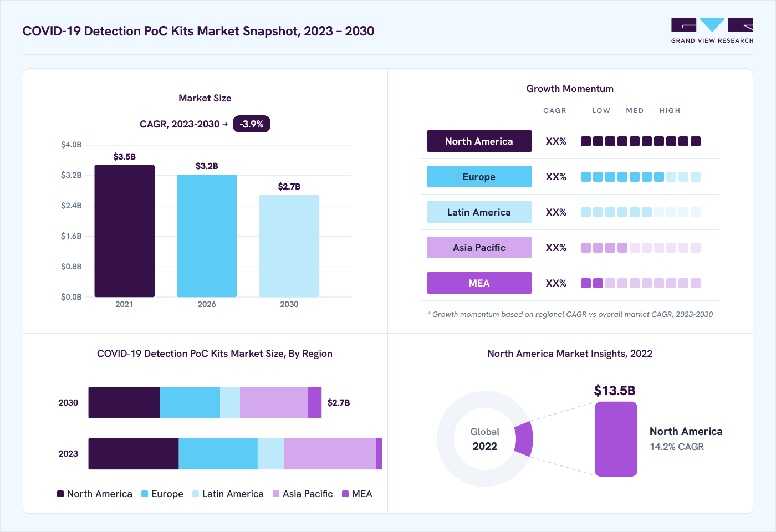This screenshot has width=776, height=532.
Task: Click the Latin America label in Growth Momentum
Action: [x=479, y=212]
